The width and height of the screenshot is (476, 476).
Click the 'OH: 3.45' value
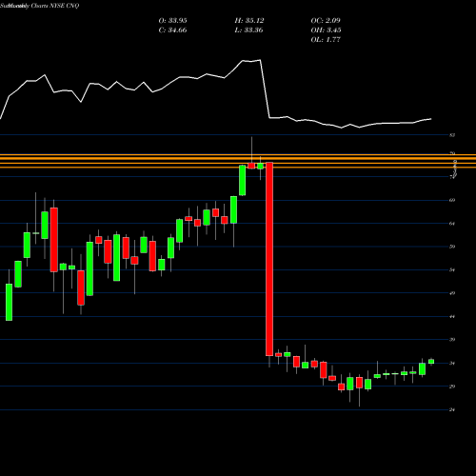[x=326, y=30]
